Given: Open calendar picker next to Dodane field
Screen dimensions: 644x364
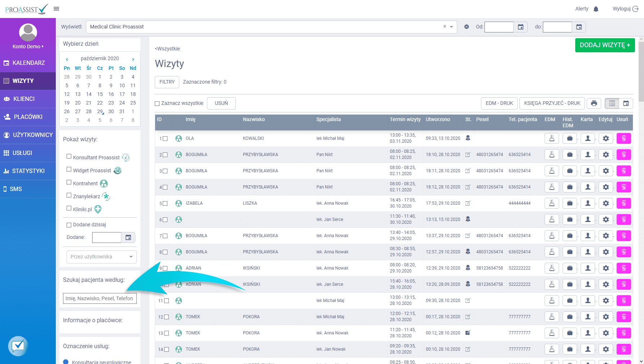Looking at the screenshot, I should click(x=128, y=238).
